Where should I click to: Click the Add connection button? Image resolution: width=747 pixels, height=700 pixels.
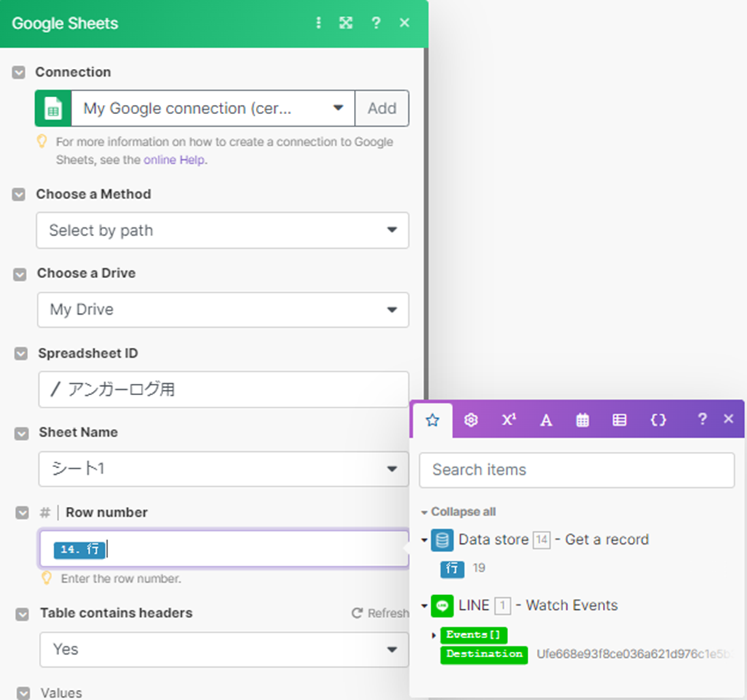click(382, 108)
